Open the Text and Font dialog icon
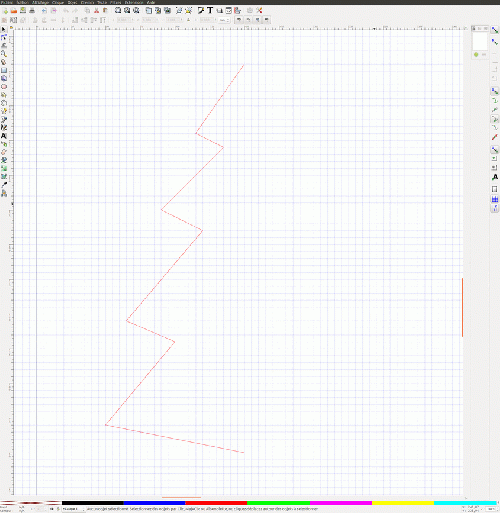 click(210, 11)
